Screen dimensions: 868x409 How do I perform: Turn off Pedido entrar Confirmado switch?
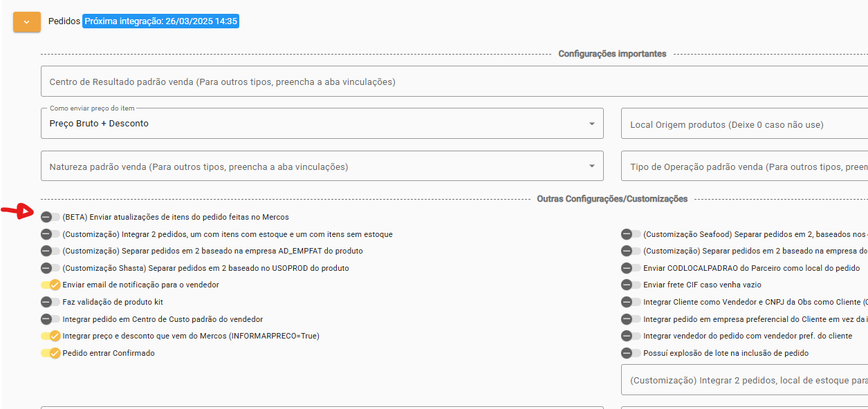point(50,353)
